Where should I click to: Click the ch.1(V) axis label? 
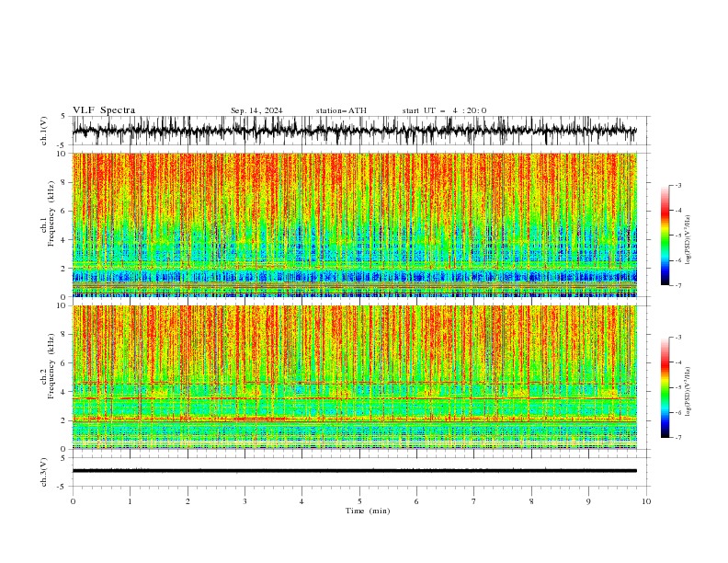click(44, 131)
